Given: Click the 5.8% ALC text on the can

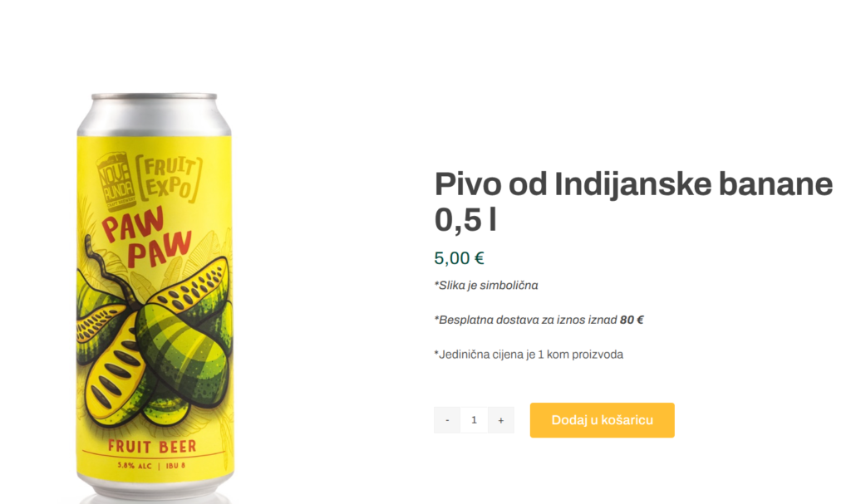Looking at the screenshot, I should click(135, 466).
